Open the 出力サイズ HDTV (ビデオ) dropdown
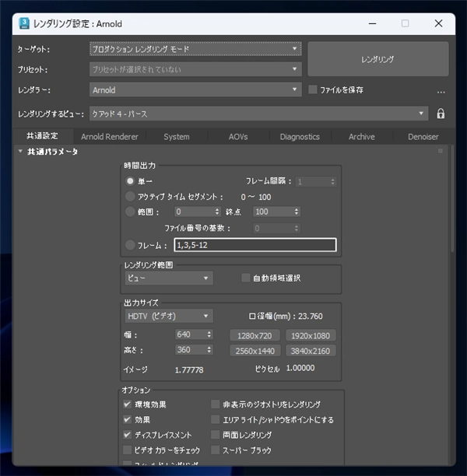467x476 pixels. (169, 316)
